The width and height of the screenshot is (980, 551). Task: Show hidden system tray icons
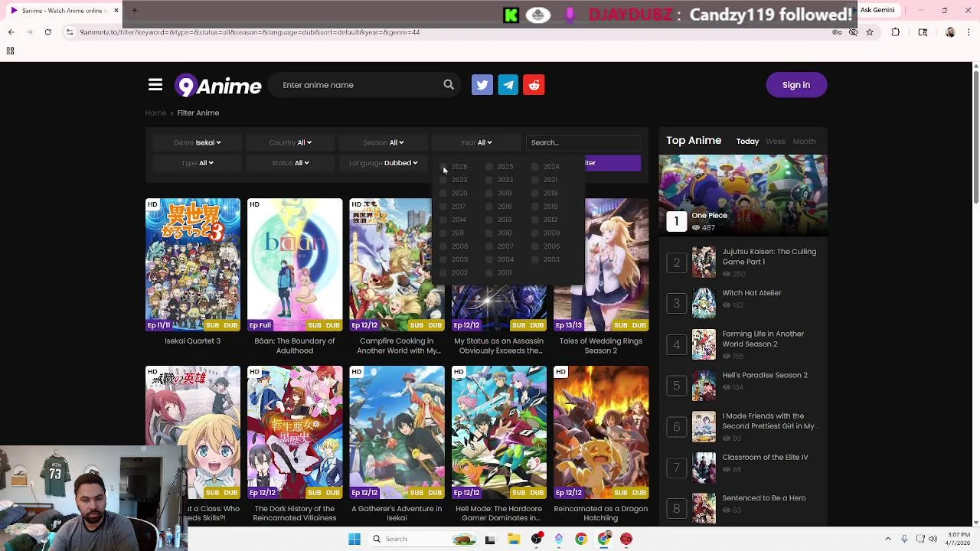point(888,539)
